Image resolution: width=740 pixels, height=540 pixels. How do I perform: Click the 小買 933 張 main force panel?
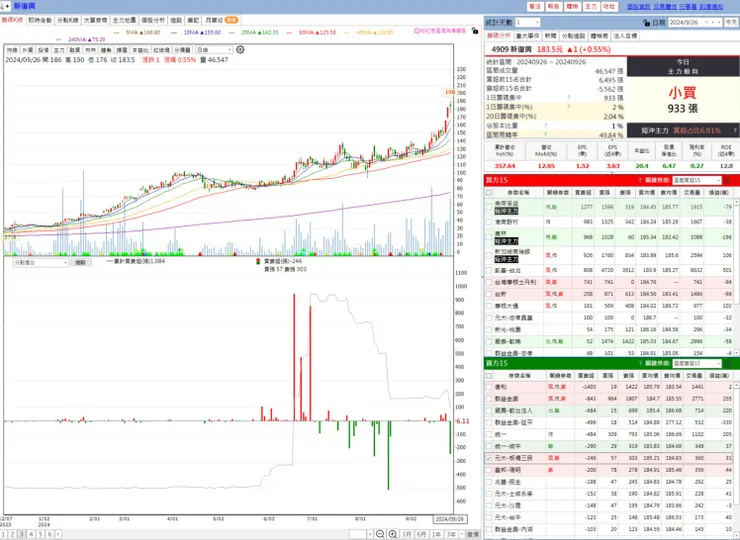coord(682,101)
